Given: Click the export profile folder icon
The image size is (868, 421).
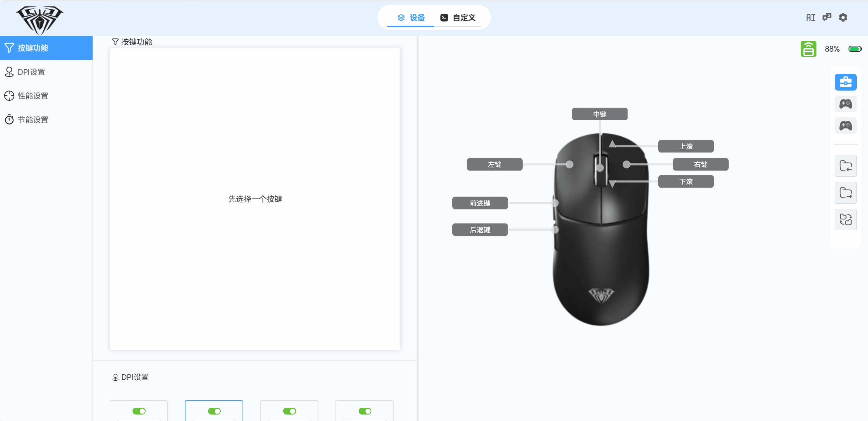Looking at the screenshot, I should (x=845, y=193).
